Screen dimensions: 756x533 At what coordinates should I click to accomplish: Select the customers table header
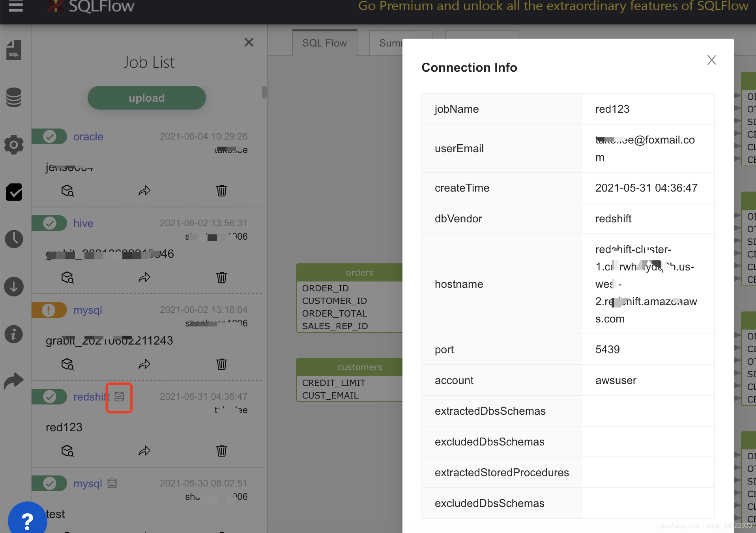pos(350,367)
